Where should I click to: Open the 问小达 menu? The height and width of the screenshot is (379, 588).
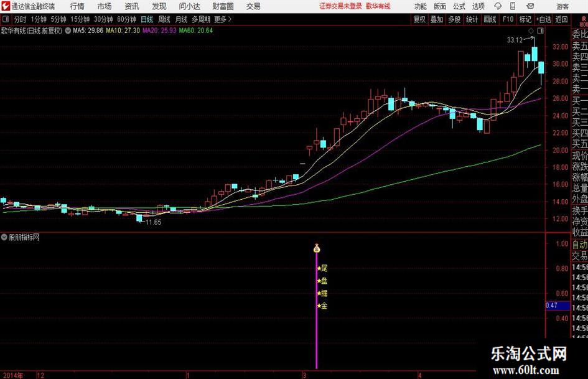[x=189, y=6]
